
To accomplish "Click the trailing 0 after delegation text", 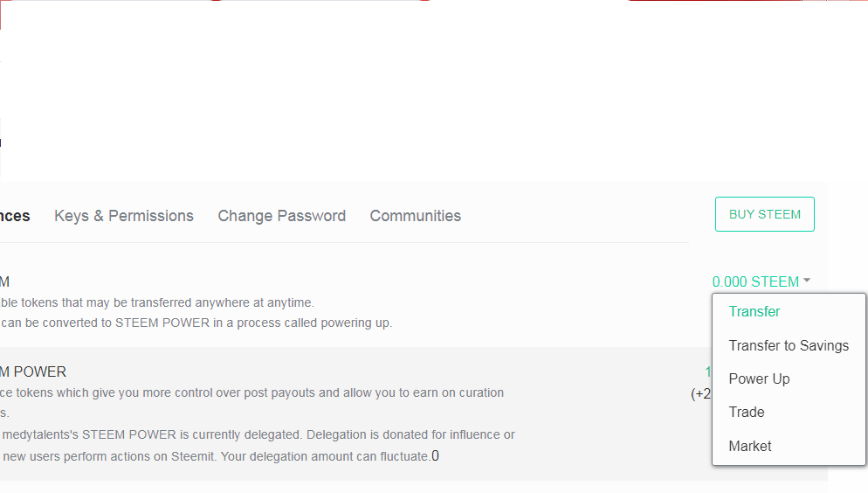I will [435, 455].
